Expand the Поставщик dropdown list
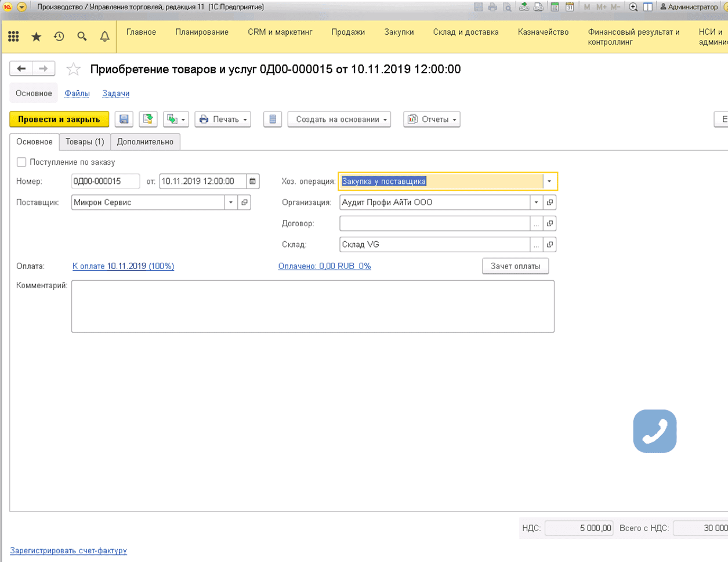728x562 pixels. click(x=231, y=202)
